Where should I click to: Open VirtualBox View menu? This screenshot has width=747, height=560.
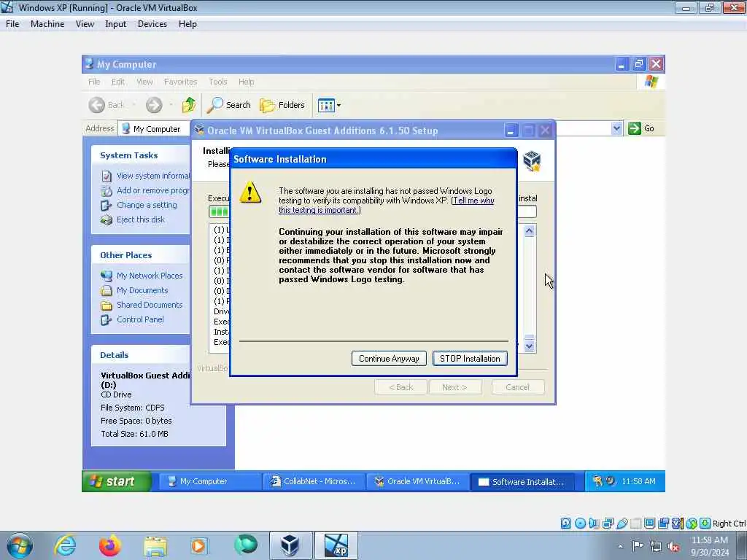point(85,24)
